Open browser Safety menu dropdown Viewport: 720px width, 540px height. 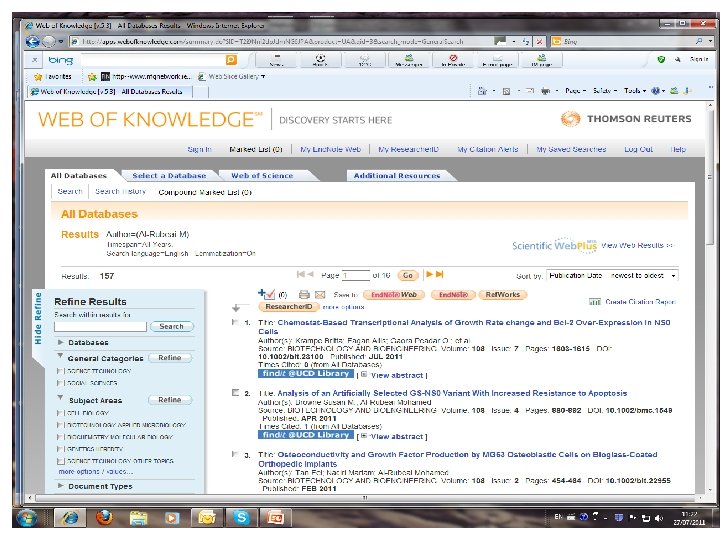[605, 90]
